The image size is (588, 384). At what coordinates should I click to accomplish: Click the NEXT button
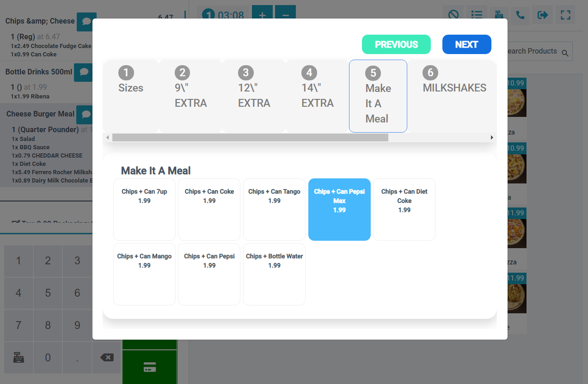[x=466, y=44]
